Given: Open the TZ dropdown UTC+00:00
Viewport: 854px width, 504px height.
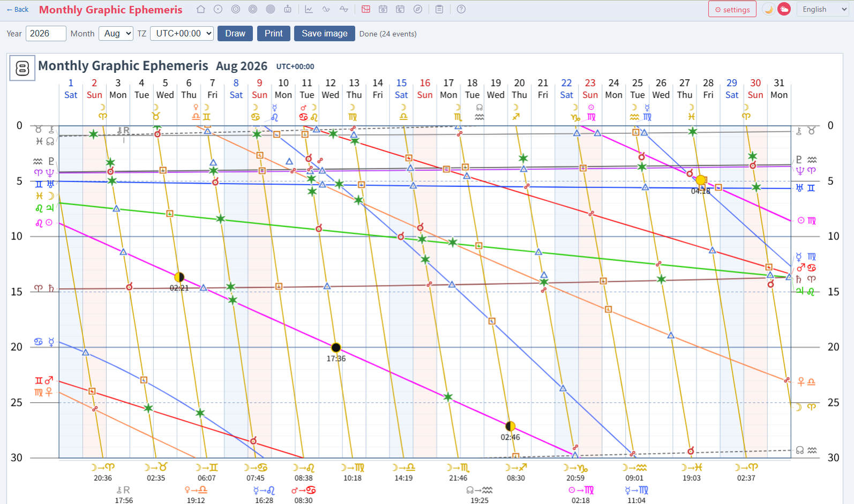Looking at the screenshot, I should pos(182,33).
